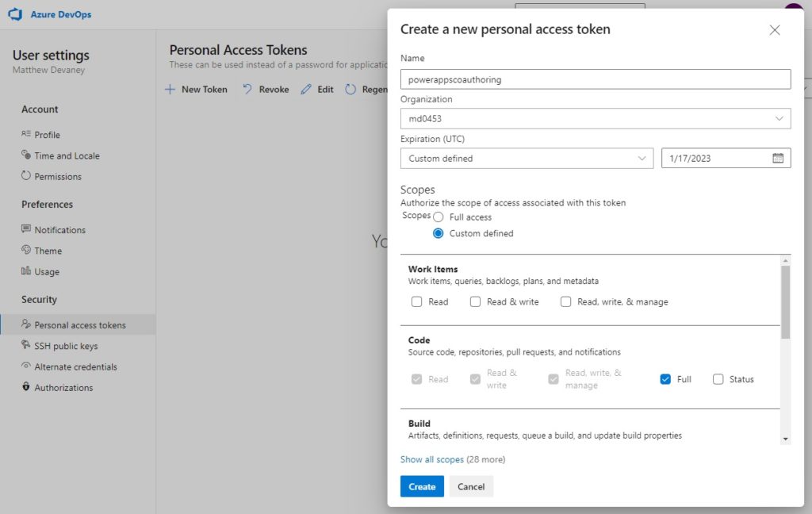Click the Profile sidebar icon
The image size is (812, 514).
tap(26, 134)
